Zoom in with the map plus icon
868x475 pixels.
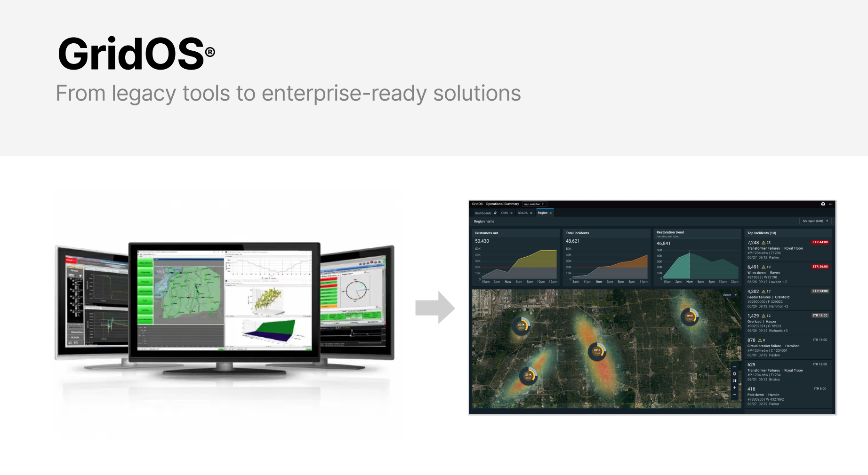pyautogui.click(x=734, y=388)
